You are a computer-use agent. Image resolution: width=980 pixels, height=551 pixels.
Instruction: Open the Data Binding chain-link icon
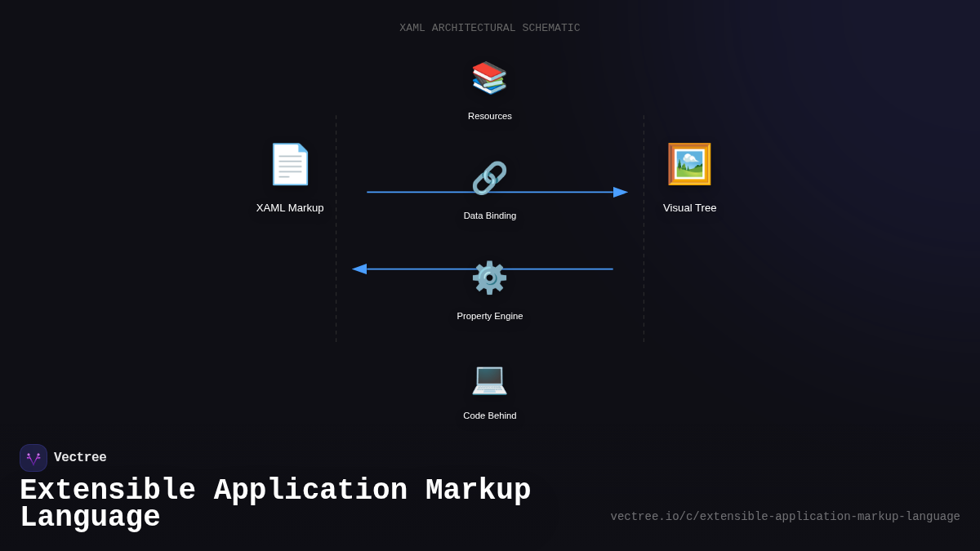(x=490, y=178)
